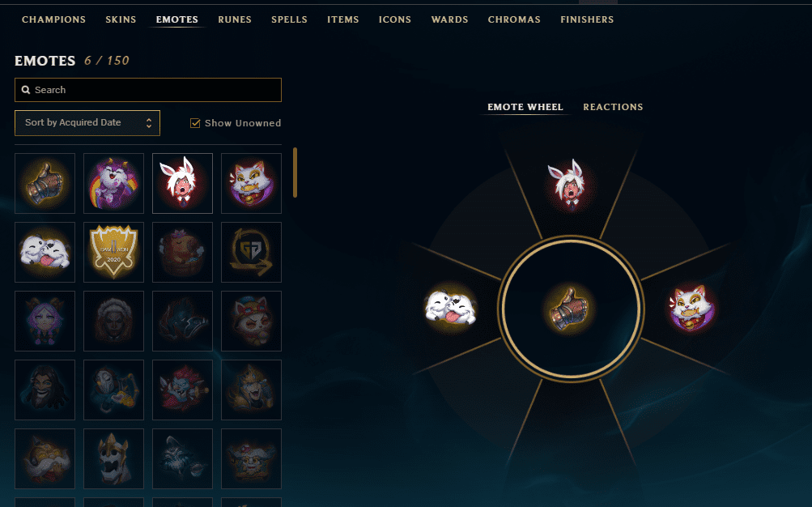
Task: Open the Champions collection tab
Action: click(54, 19)
